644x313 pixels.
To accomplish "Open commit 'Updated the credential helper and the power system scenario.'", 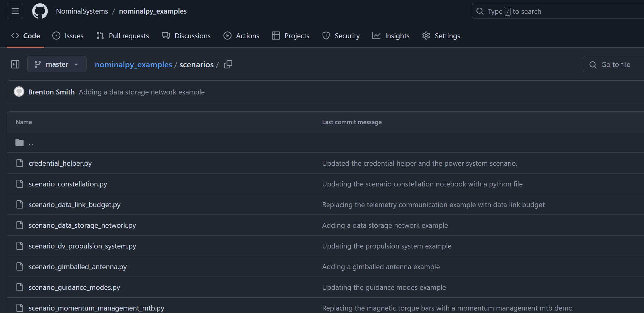I will pos(420,163).
